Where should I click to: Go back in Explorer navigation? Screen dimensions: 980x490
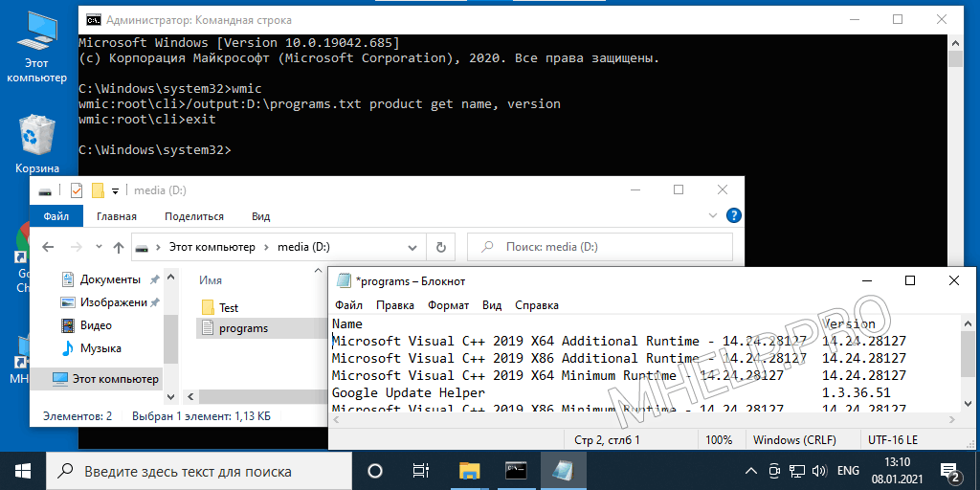point(48,248)
